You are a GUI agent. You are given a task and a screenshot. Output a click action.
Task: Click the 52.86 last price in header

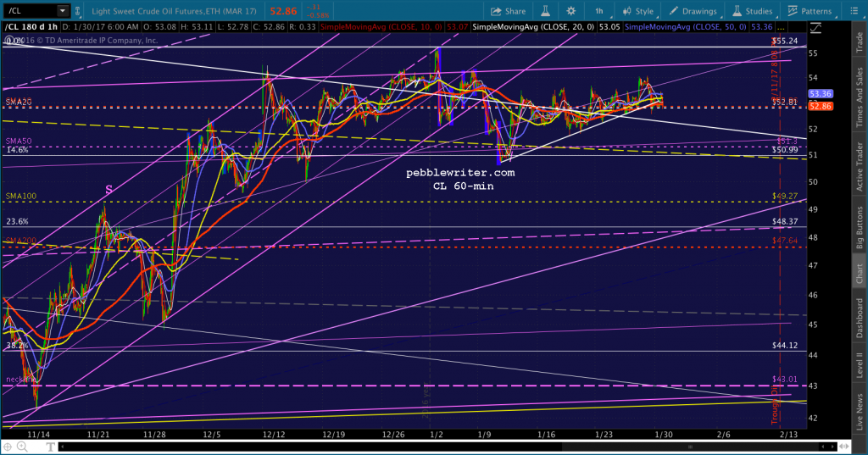pos(283,11)
